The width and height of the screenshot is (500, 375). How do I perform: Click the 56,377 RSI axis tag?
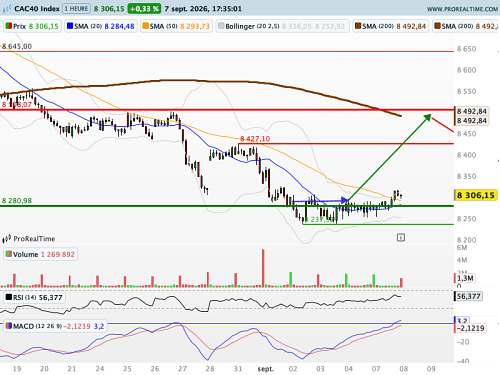468,296
